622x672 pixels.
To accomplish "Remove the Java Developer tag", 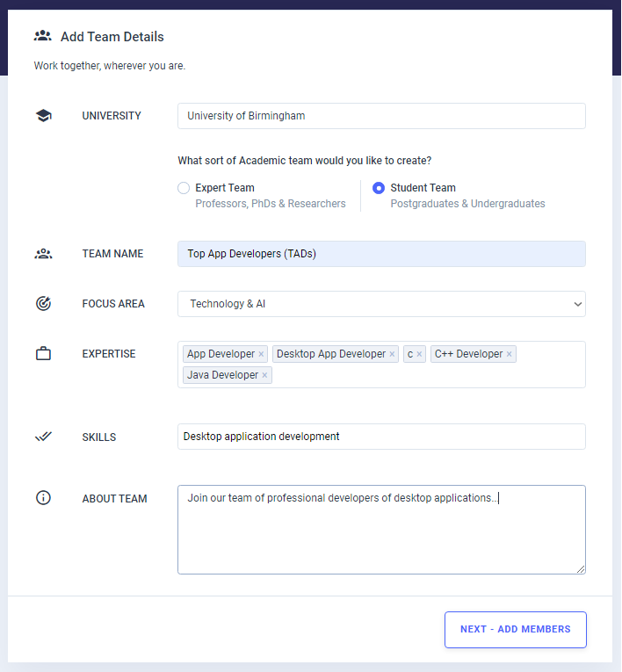I will (x=265, y=375).
